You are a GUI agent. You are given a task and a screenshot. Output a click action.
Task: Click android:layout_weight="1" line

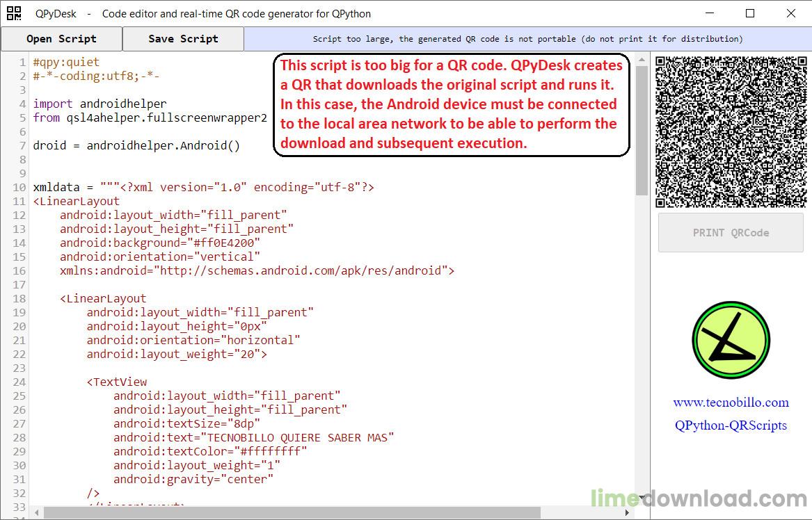[x=197, y=466]
